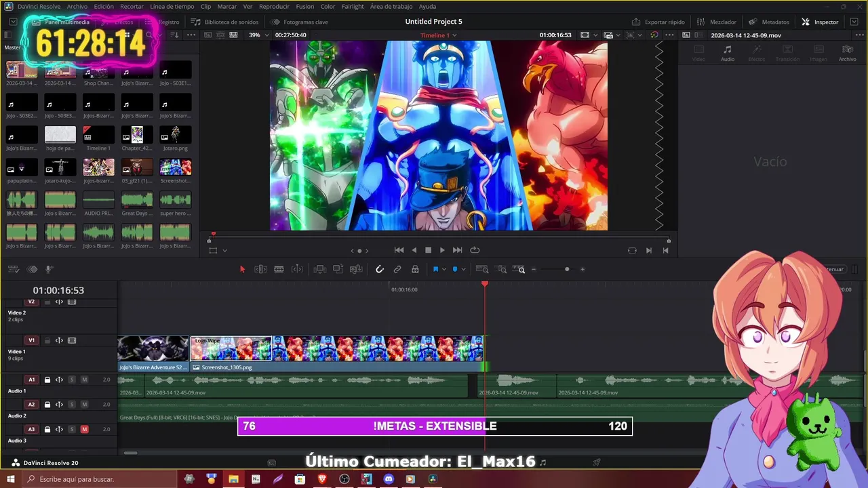The height and width of the screenshot is (488, 868).
Task: Open timeline view options icon
Action: [x=13, y=269]
